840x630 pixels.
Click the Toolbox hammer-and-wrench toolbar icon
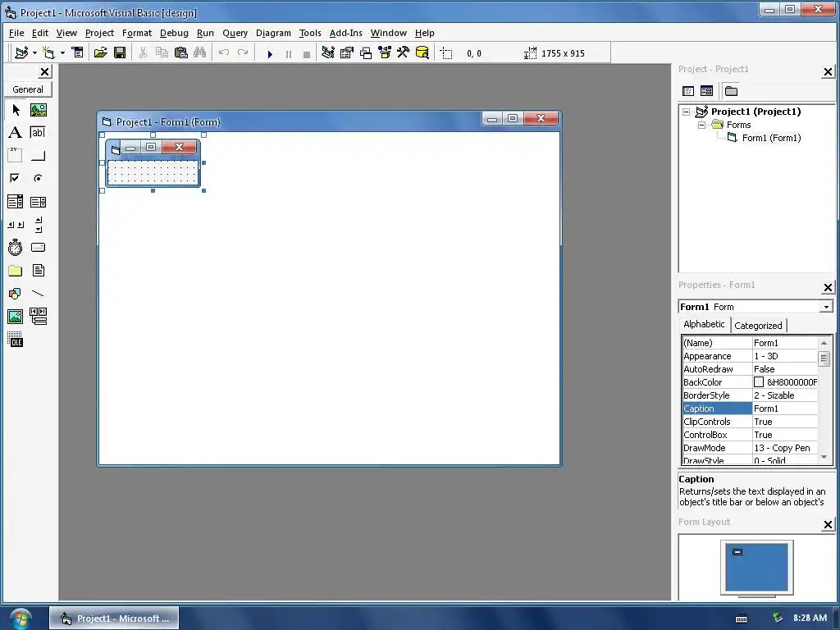click(403, 52)
